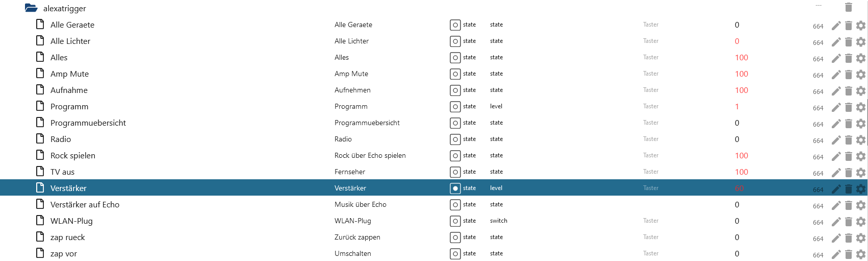
Task: Click value 100 of the Alles state
Action: point(742,58)
